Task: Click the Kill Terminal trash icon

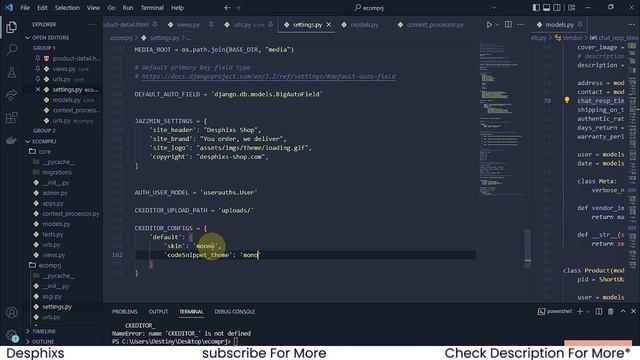Action: point(611,311)
